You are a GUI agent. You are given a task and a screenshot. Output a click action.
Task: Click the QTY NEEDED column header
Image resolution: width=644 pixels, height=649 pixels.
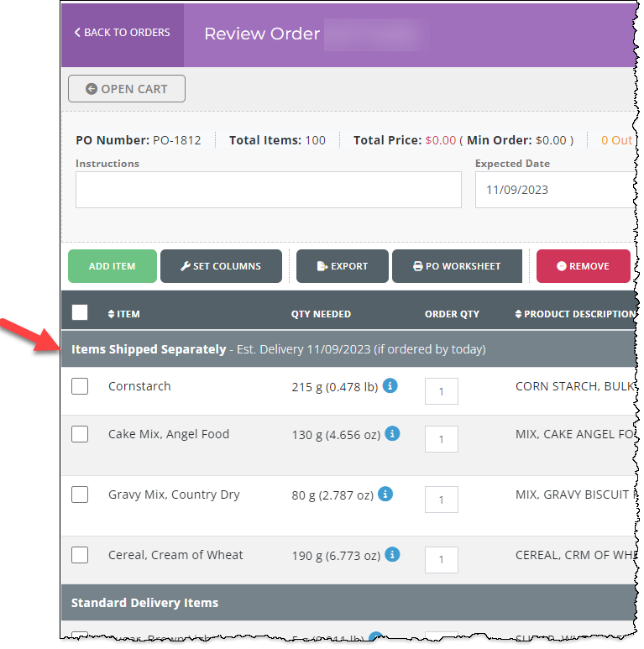point(321,314)
